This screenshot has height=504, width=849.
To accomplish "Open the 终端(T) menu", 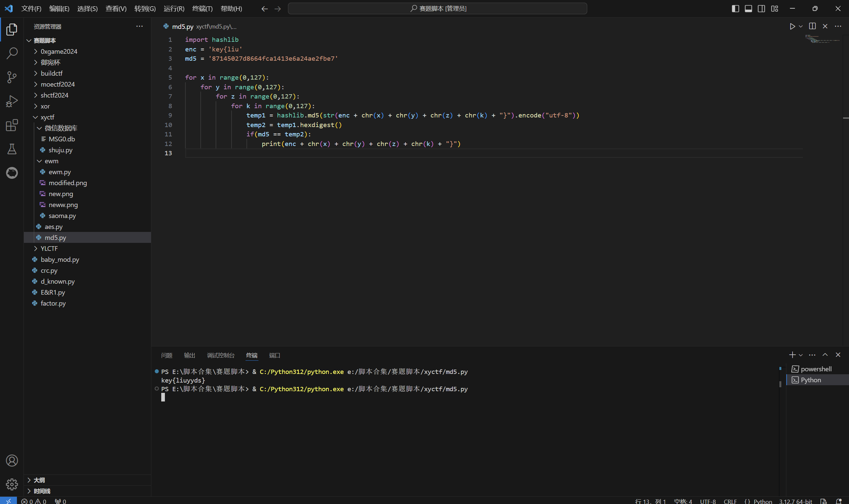I will click(202, 9).
